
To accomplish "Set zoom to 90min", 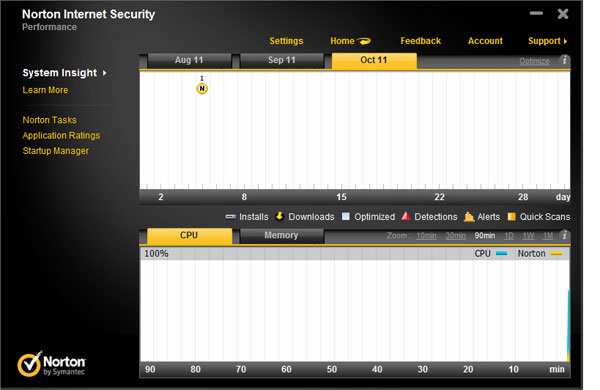I will pos(485,236).
